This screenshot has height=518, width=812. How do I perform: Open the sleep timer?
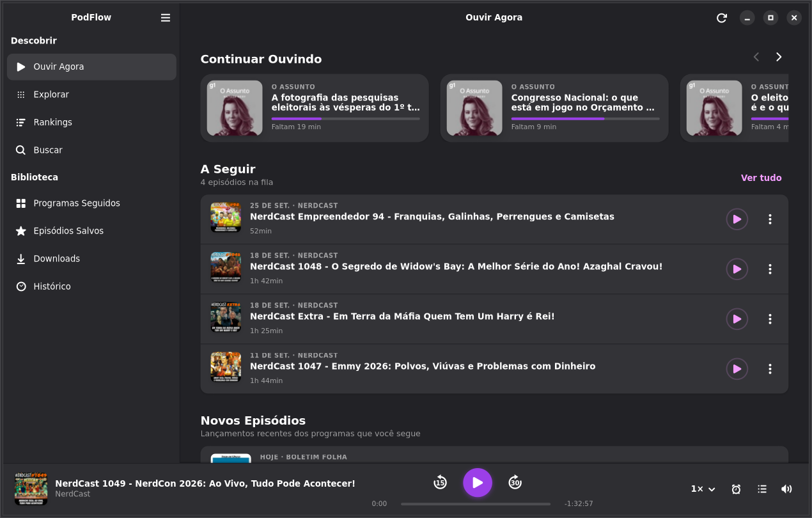(x=737, y=489)
